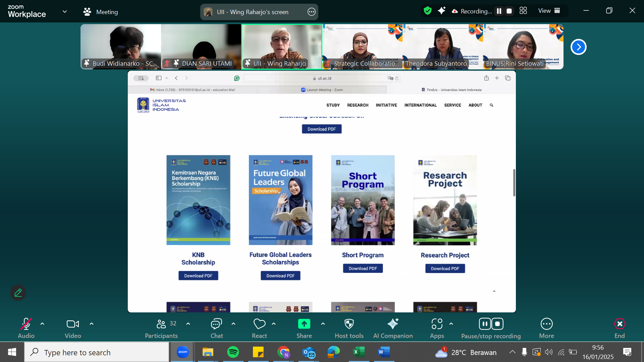Screen dimensions: 644x362
Task: Open the Meeting tab
Action: (101, 12)
